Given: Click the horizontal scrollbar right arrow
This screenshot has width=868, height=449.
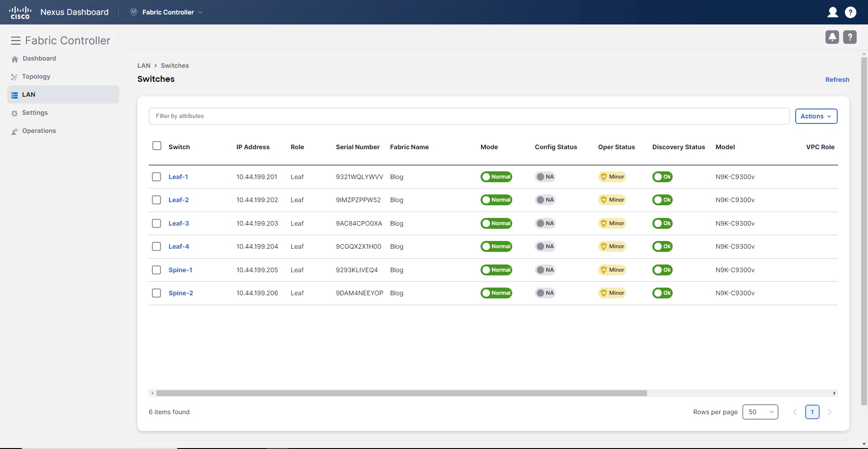Looking at the screenshot, I should pos(834,393).
